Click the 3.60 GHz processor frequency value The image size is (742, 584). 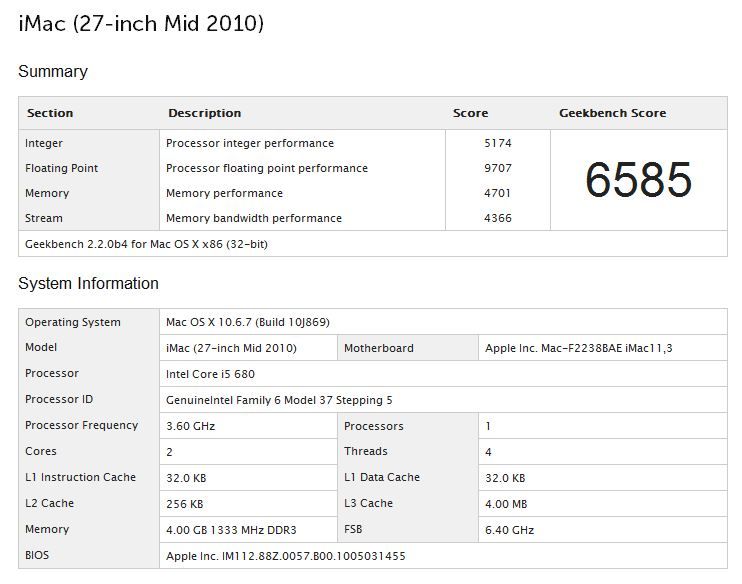pyautogui.click(x=190, y=426)
